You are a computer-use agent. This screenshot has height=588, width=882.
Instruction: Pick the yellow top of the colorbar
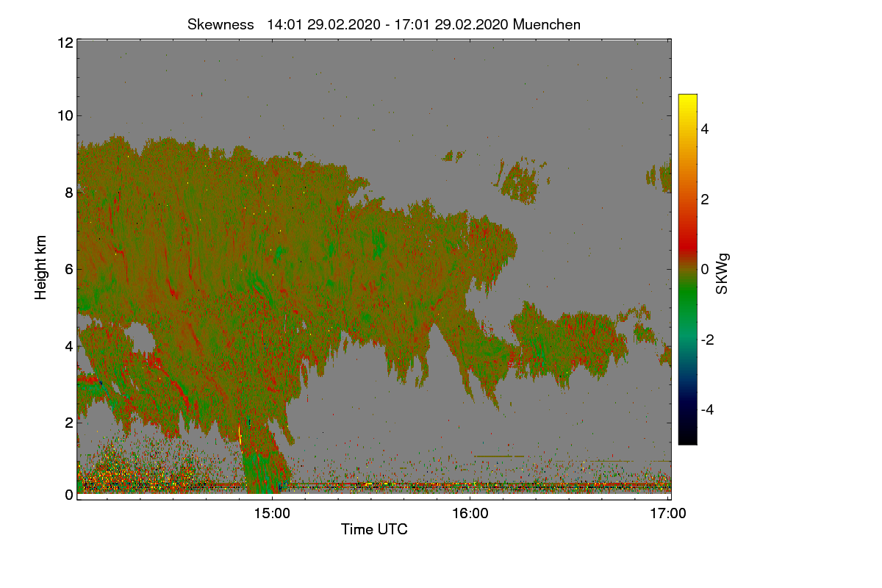687,101
